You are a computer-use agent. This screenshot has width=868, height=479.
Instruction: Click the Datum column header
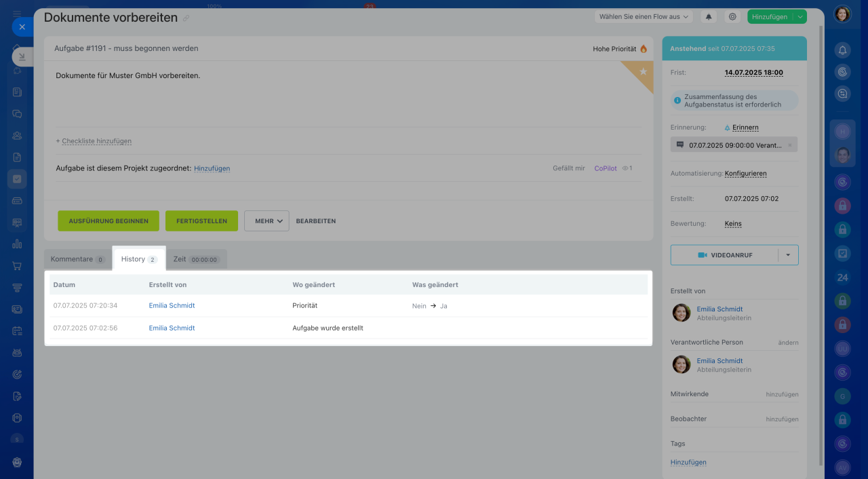tap(64, 285)
